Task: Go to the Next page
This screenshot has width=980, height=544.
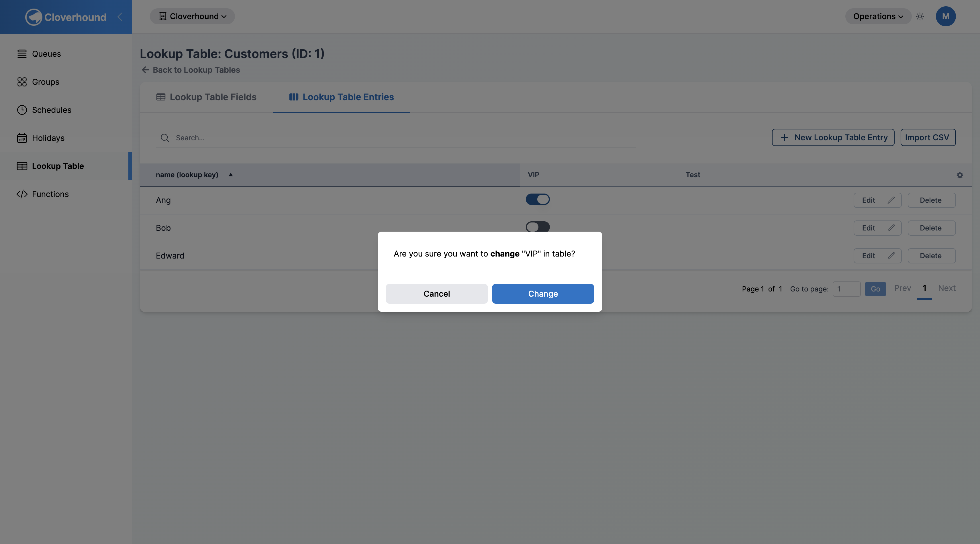Action: pyautogui.click(x=946, y=288)
